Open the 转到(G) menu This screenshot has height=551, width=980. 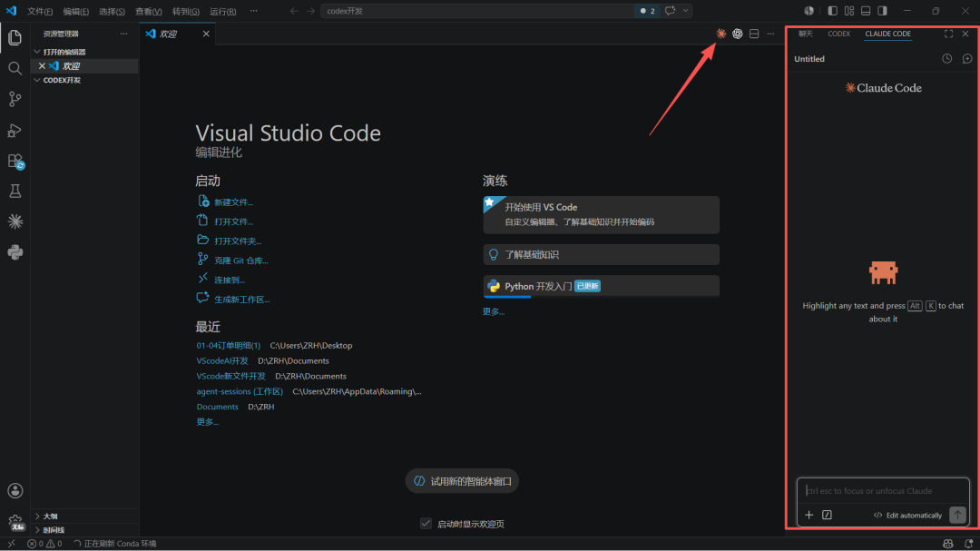(186, 11)
